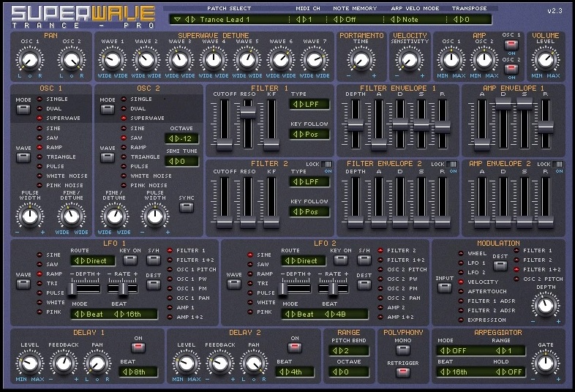This screenshot has height=392, width=575.
Task: Click the Delay 2 Level knob
Action: click(x=187, y=363)
